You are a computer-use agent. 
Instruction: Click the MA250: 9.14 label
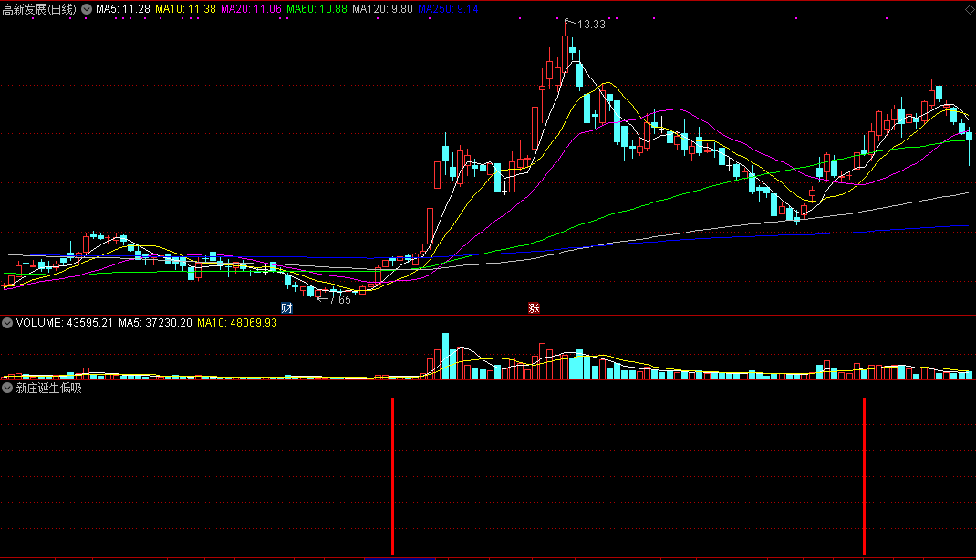coord(448,9)
